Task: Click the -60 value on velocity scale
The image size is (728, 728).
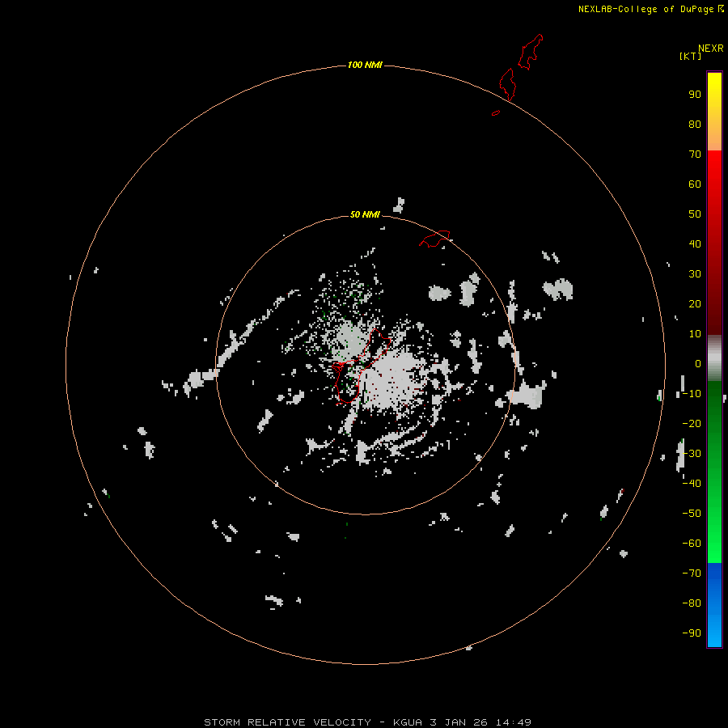Action: point(692,544)
